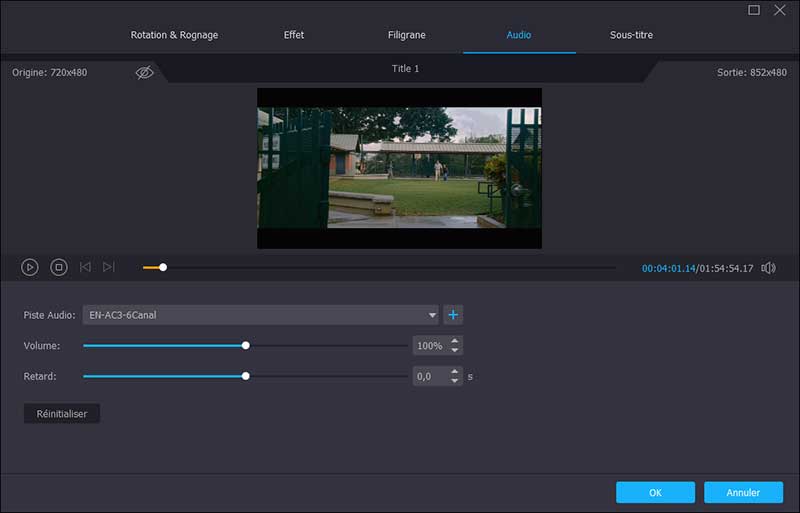
Task: Increase Retard delay with up arrow
Action: (x=455, y=372)
